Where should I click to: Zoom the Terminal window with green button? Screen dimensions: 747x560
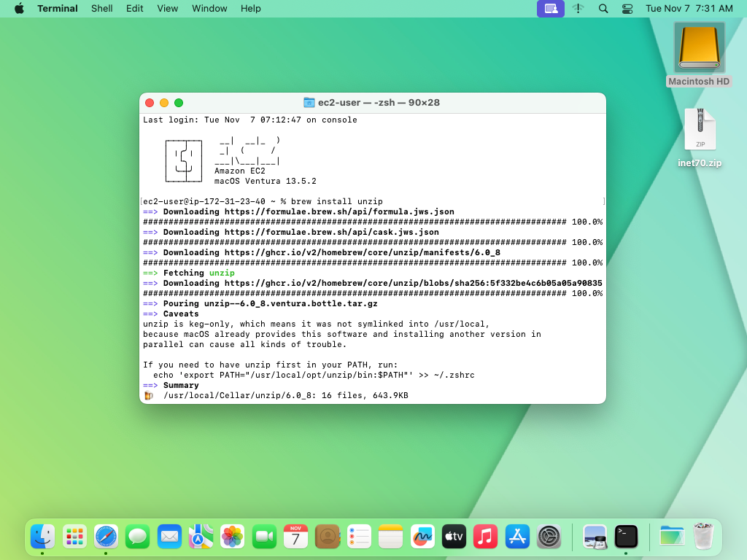point(179,103)
